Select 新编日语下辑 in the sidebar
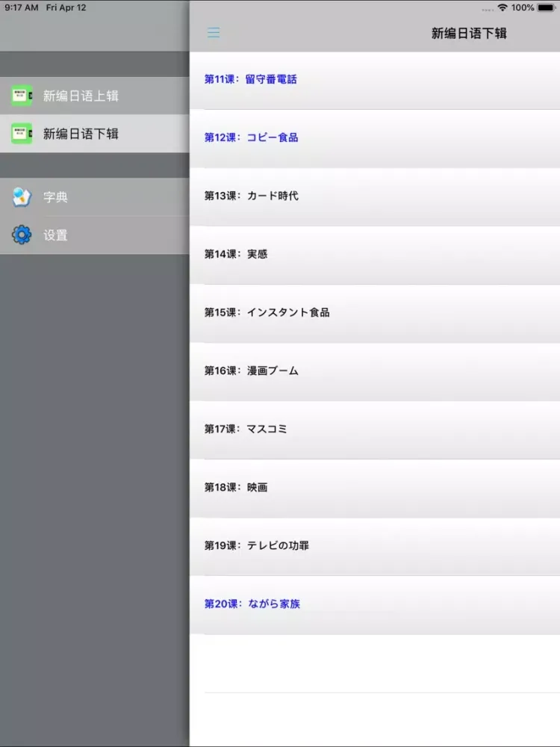 [x=95, y=134]
